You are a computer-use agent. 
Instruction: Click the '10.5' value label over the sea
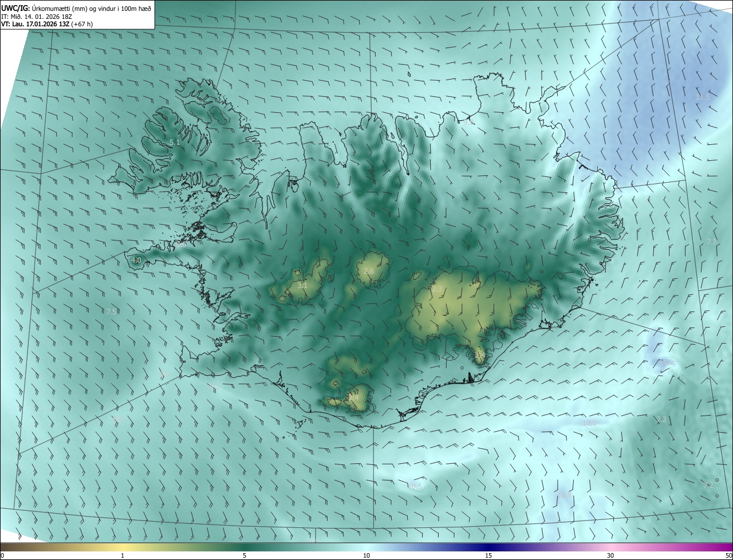[x=415, y=487]
